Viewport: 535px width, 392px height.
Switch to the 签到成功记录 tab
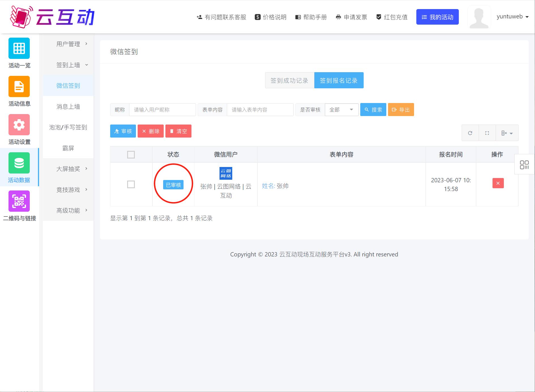[289, 81]
